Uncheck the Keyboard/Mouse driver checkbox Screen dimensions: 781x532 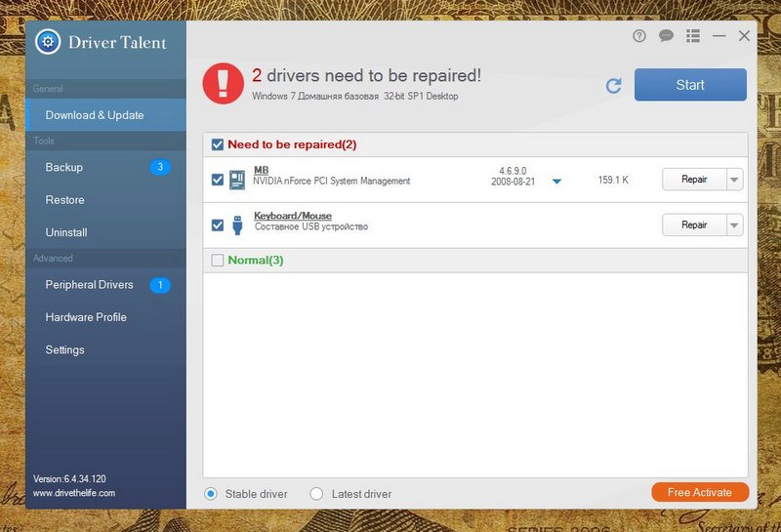(x=218, y=225)
